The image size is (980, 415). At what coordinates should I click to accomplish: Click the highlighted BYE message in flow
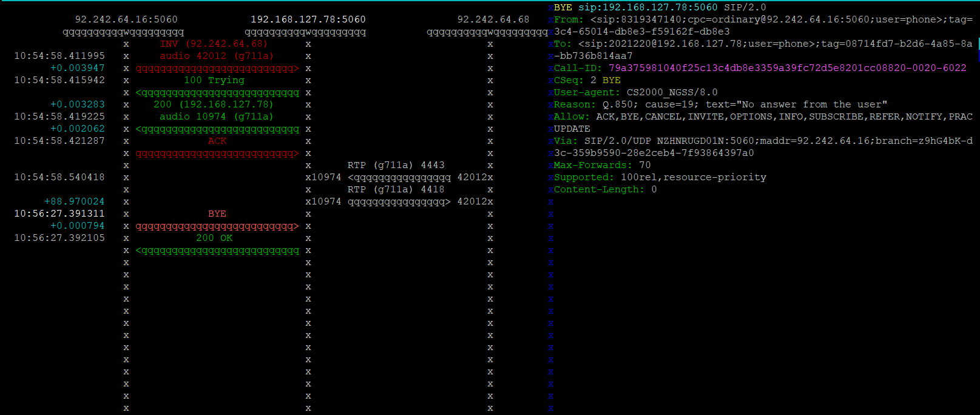pyautogui.click(x=217, y=214)
